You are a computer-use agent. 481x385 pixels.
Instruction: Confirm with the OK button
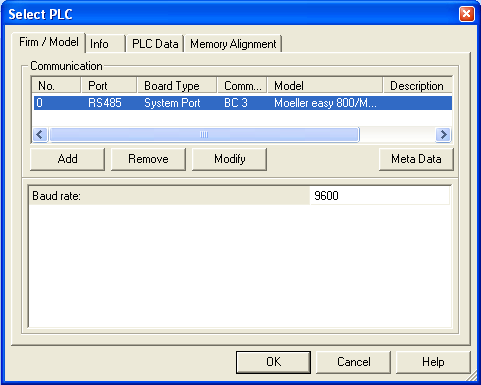point(273,362)
